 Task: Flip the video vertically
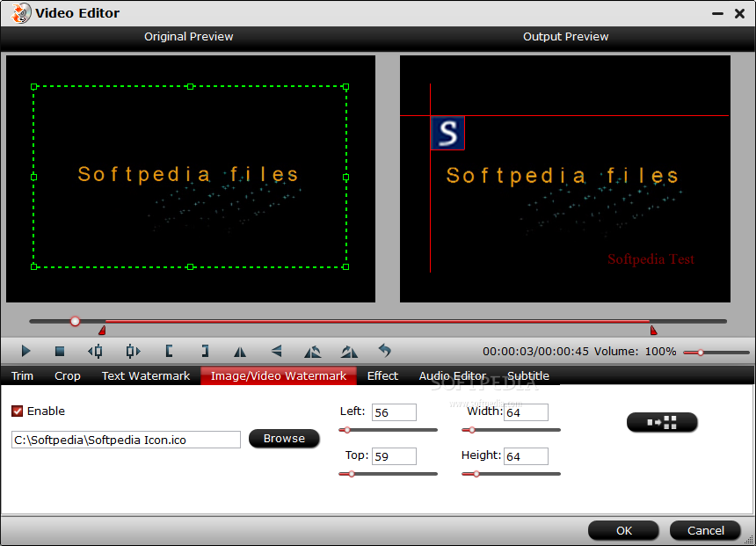point(276,351)
